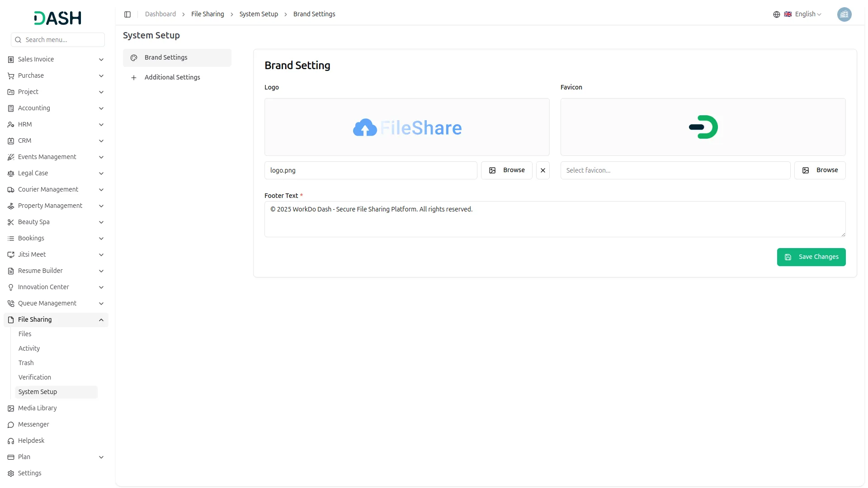Clear the logo.png filename with X
Screen dimensions: 868x488
[x=542, y=170]
